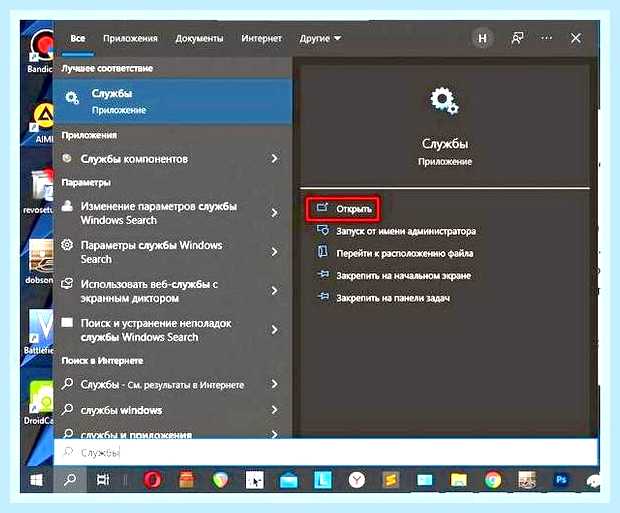The height and width of the screenshot is (513, 620).
Task: Open the Службы best match result
Action: tap(173, 101)
